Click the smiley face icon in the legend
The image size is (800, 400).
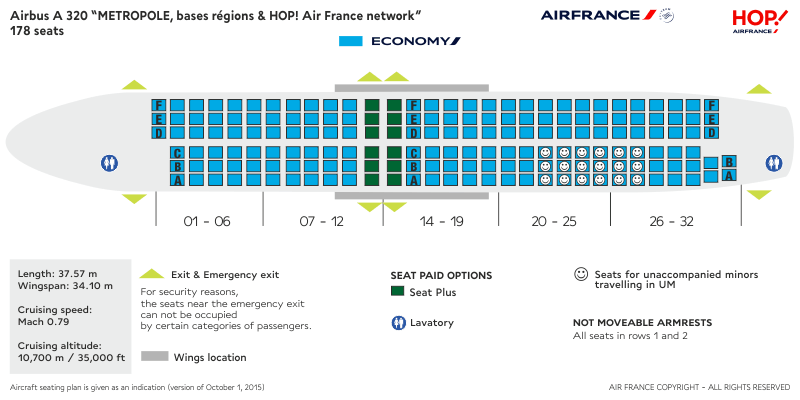click(580, 274)
